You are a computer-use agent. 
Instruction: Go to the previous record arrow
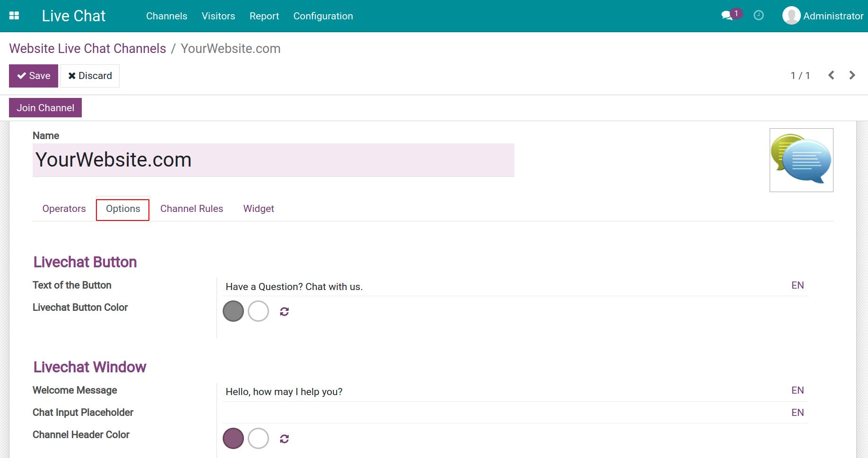click(x=831, y=75)
